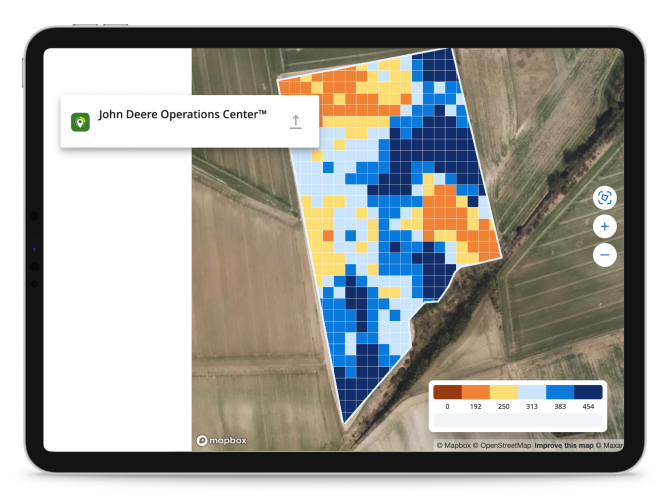
Task: Open the © Mapbox attribution link
Action: coord(455,445)
